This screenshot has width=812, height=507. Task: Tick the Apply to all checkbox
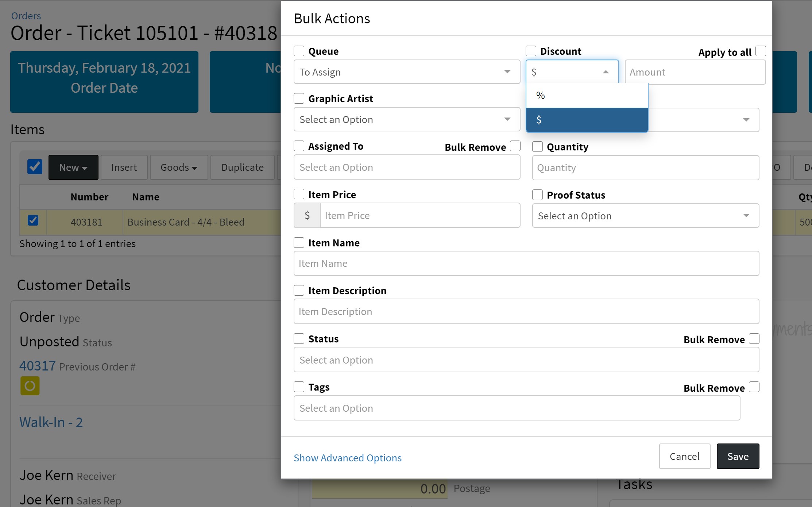[761, 51]
